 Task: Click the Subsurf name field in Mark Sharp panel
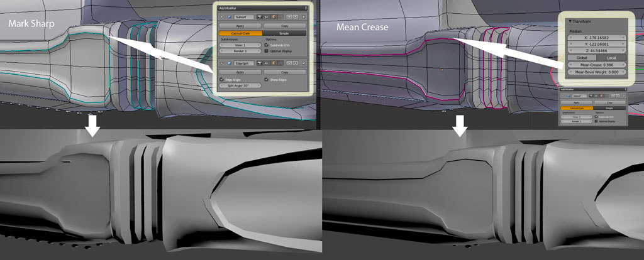coord(244,17)
